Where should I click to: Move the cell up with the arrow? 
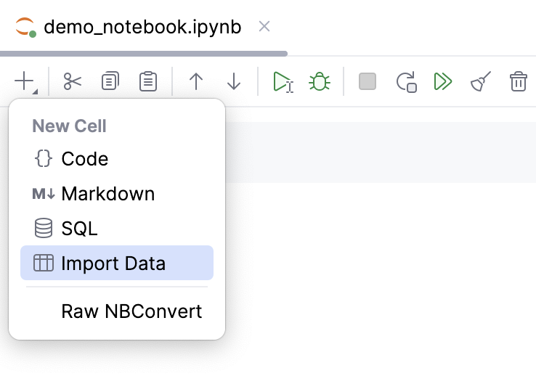coord(196,81)
